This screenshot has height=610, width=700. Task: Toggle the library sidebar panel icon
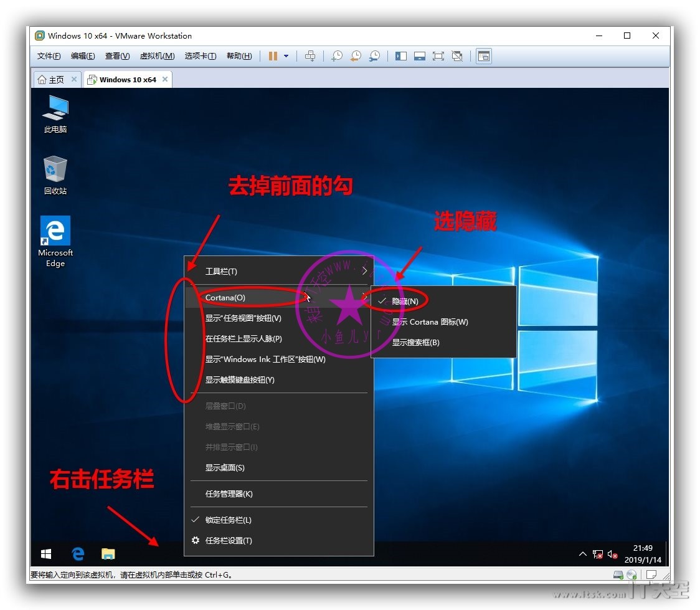point(401,56)
